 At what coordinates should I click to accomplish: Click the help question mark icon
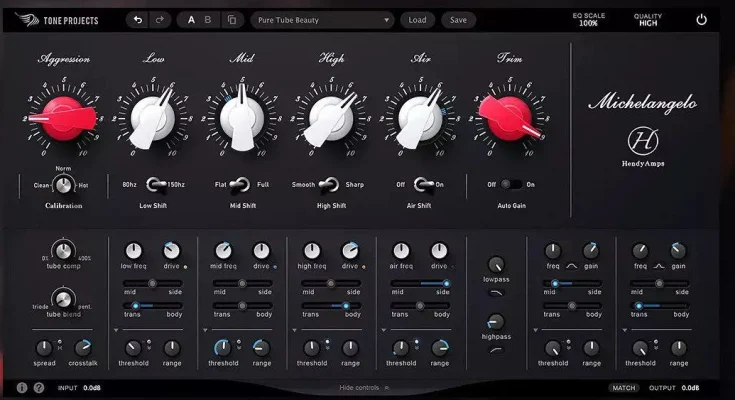pos(39,387)
